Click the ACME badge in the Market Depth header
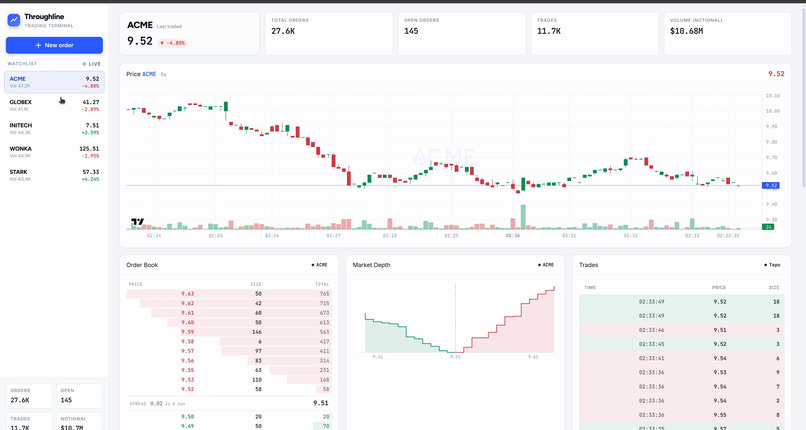This screenshot has width=806, height=430. point(546,265)
